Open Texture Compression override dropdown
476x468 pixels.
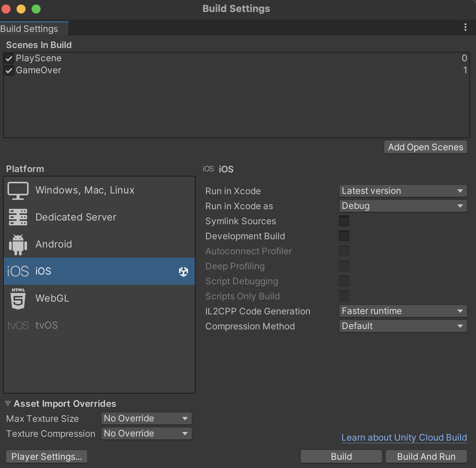click(x=147, y=433)
